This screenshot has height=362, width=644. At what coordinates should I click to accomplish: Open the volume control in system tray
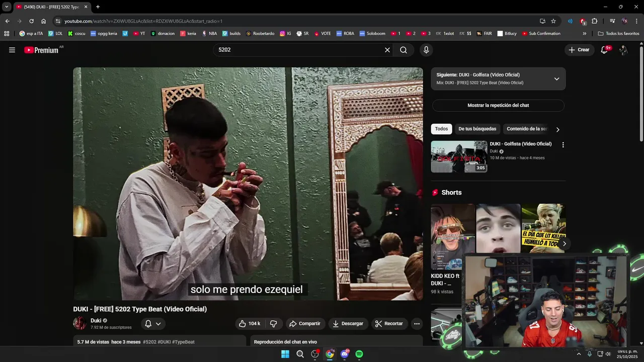(x=608, y=354)
